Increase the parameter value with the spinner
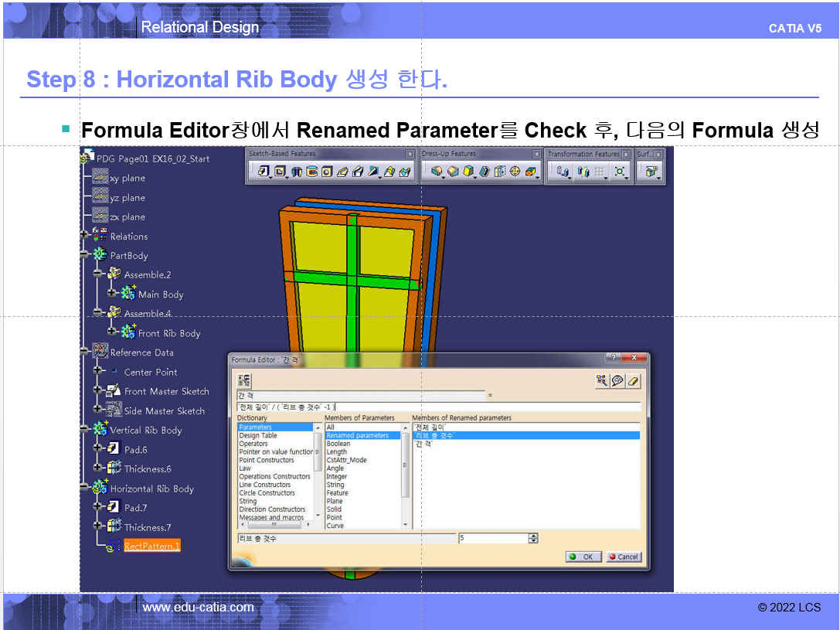 533,535
